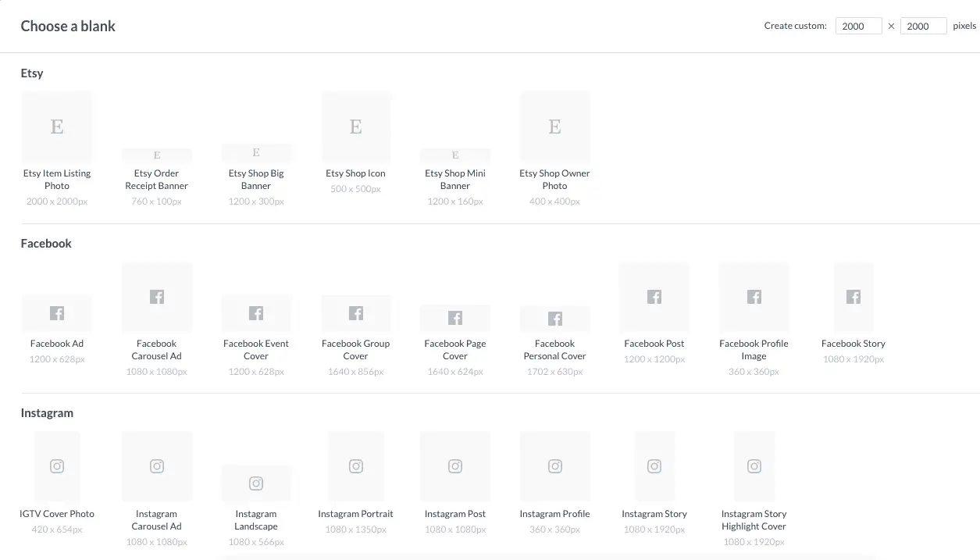Click the Instagram Carousel Ad label
980x560 pixels.
pyautogui.click(x=157, y=520)
